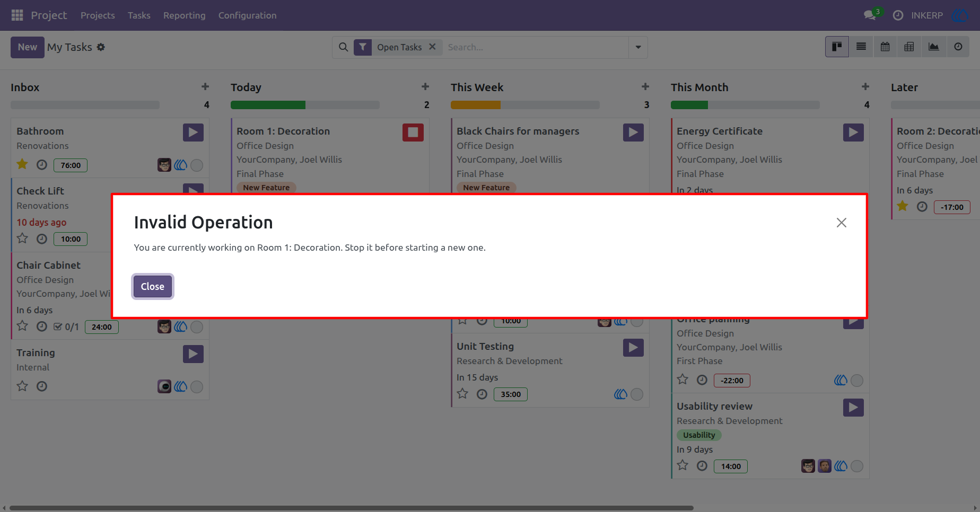Open the Tasks menu
The width and height of the screenshot is (980, 512).
point(139,15)
